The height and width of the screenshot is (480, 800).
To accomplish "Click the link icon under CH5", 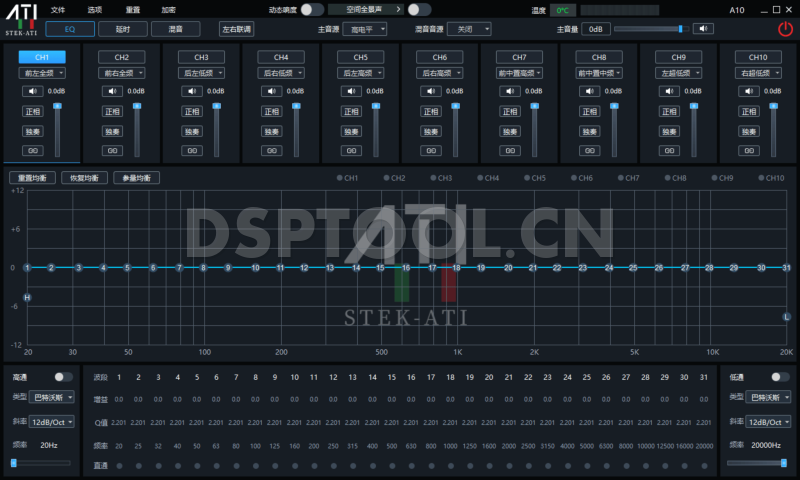I will click(351, 150).
